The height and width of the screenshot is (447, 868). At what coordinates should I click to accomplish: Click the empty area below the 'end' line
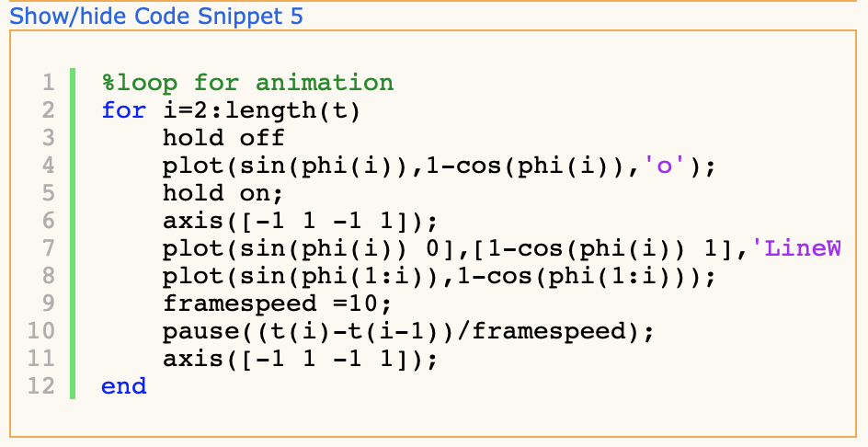pos(433,418)
